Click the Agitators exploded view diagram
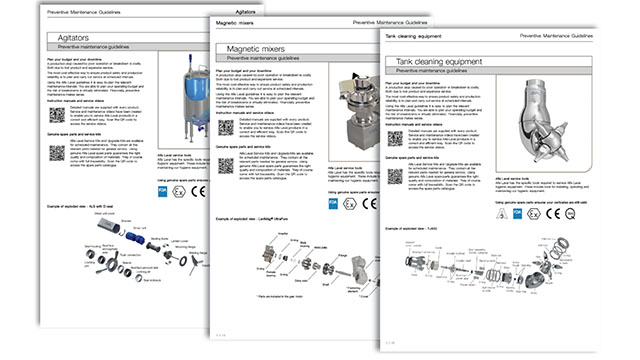The width and height of the screenshot is (640, 360). pyautogui.click(x=146, y=248)
